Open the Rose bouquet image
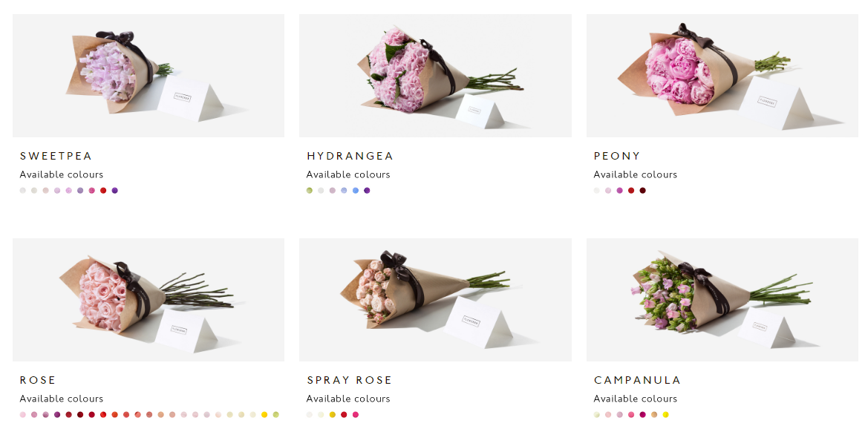The height and width of the screenshot is (432, 868). (149, 300)
